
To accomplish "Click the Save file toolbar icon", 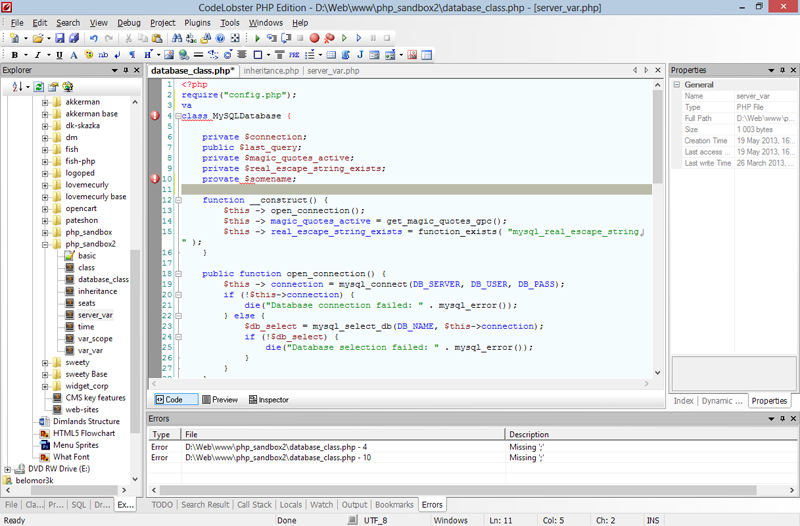I will pyautogui.click(x=60, y=38).
